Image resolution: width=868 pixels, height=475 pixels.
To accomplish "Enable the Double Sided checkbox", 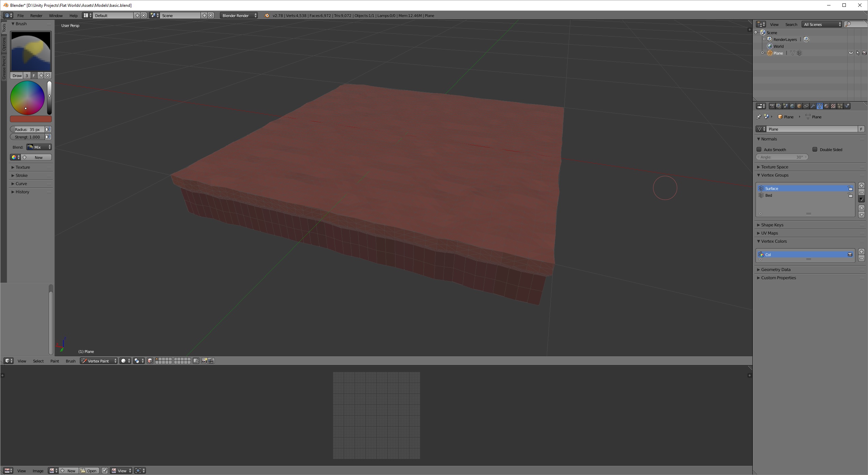I will coord(815,149).
